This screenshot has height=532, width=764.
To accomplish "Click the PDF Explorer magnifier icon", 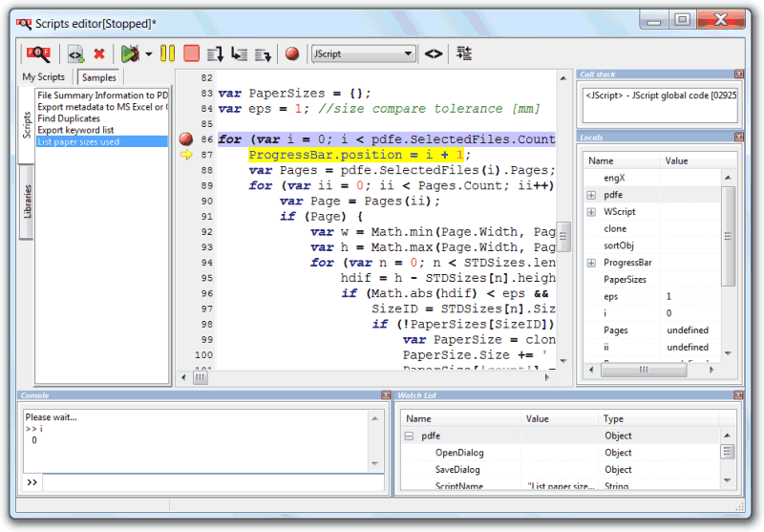I will point(38,53).
